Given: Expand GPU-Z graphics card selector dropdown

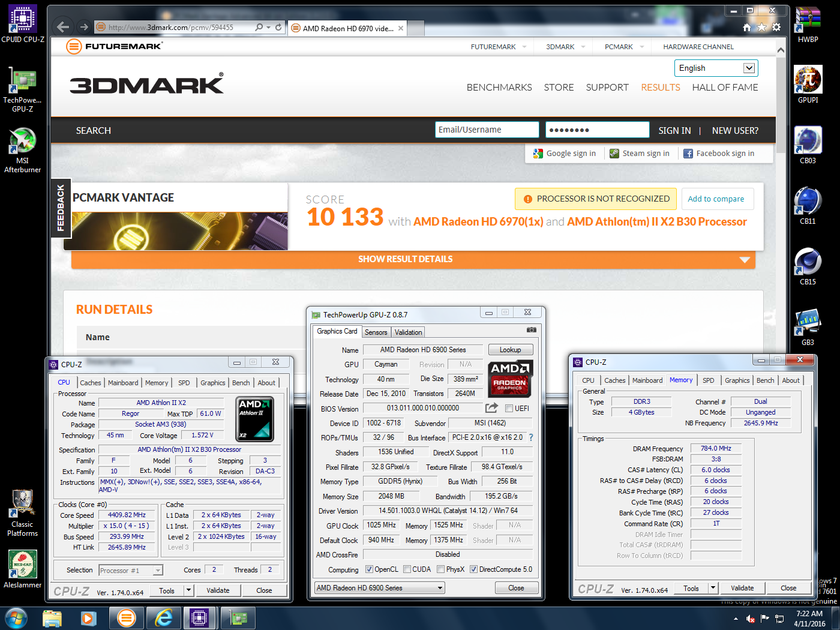Looking at the screenshot, I should click(440, 588).
